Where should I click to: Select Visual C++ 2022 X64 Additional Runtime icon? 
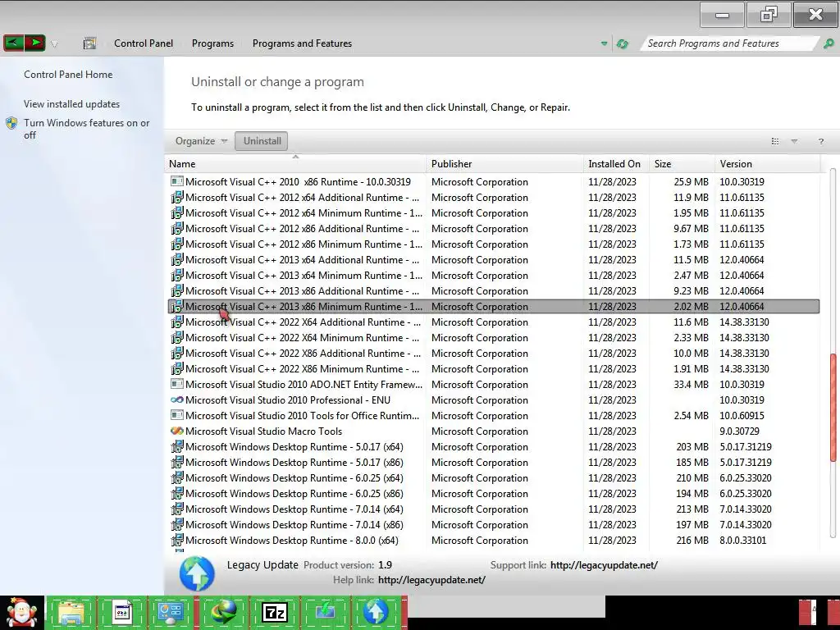click(177, 322)
